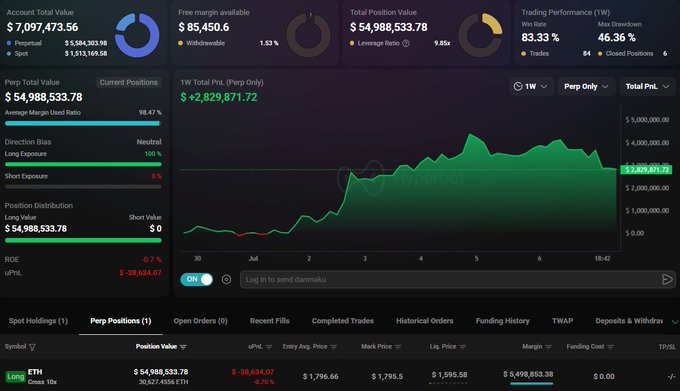Open the Perp Only dropdown

pos(586,86)
